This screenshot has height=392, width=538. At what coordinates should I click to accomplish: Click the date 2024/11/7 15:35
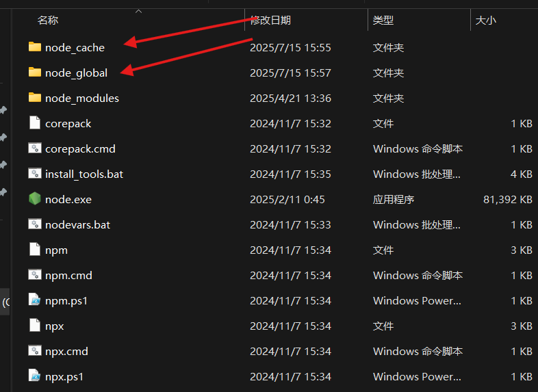click(x=290, y=174)
